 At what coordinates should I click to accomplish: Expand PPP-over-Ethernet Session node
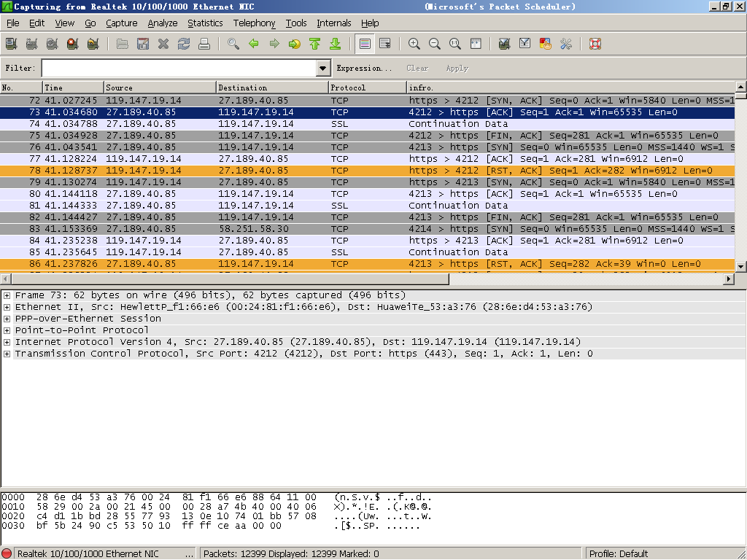click(x=7, y=319)
